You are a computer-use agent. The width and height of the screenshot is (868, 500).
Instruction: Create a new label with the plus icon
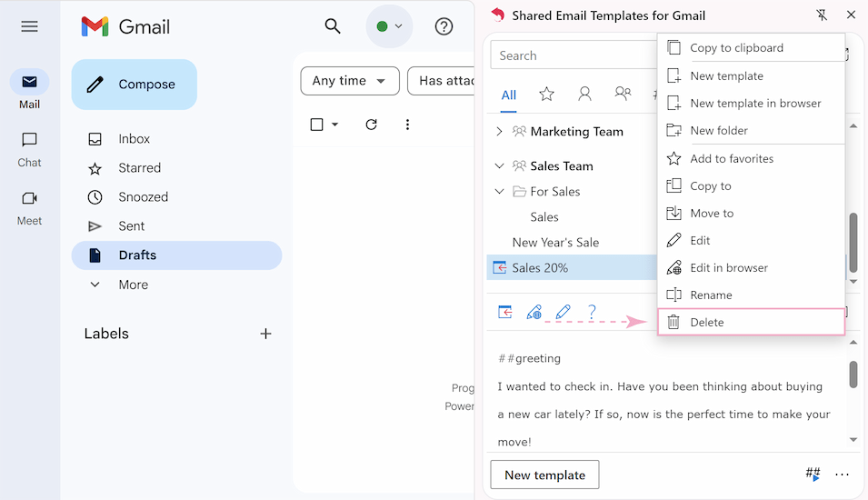click(265, 334)
